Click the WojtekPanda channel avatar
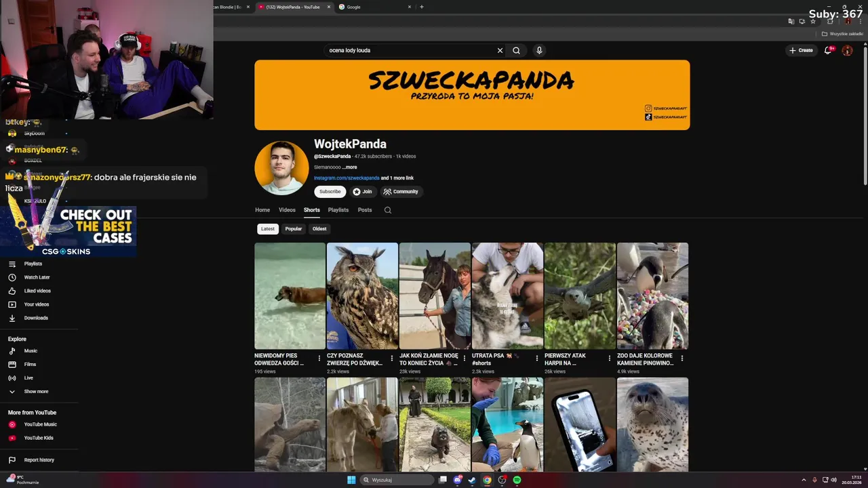Image resolution: width=868 pixels, height=488 pixels. point(281,168)
